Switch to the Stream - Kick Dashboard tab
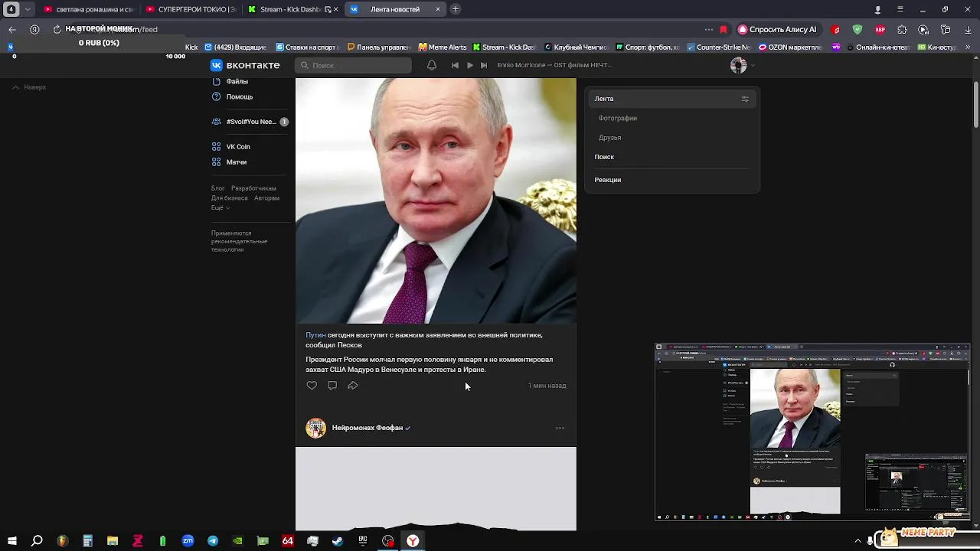The image size is (980, 551). (x=292, y=9)
